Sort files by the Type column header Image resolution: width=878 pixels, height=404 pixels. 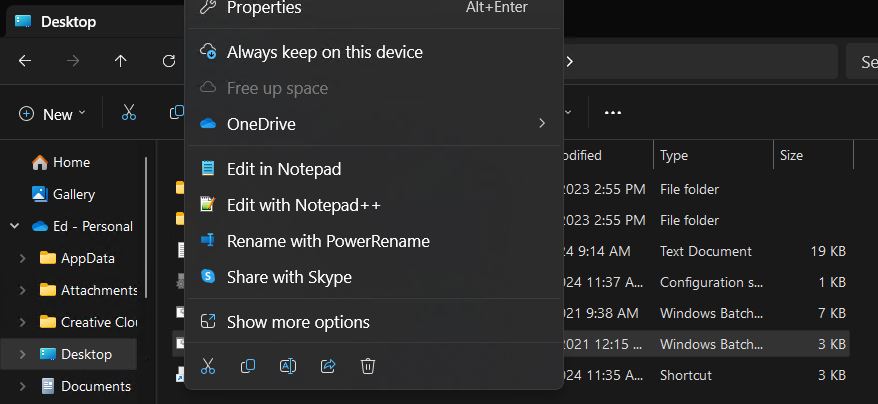pos(713,155)
